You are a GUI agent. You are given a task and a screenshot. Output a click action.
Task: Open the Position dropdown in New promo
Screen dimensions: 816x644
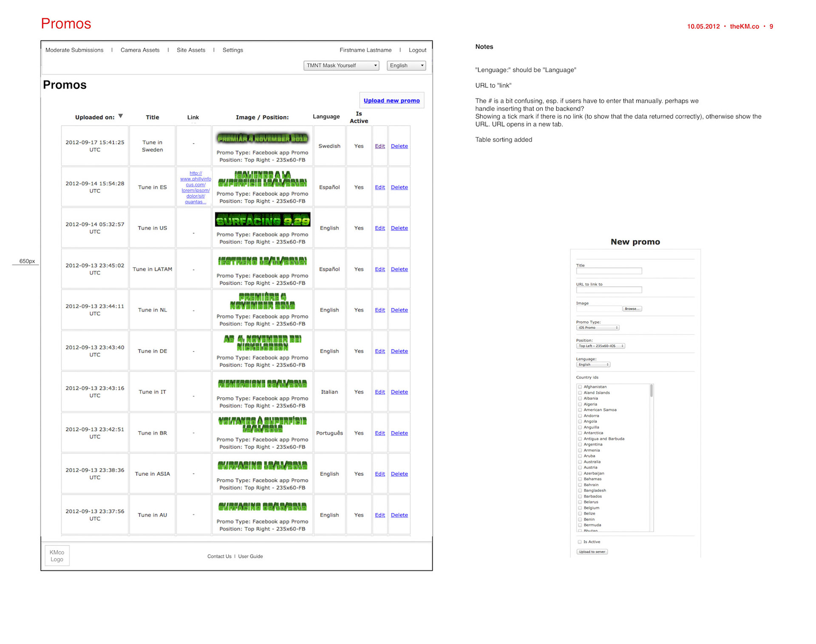[x=601, y=346]
